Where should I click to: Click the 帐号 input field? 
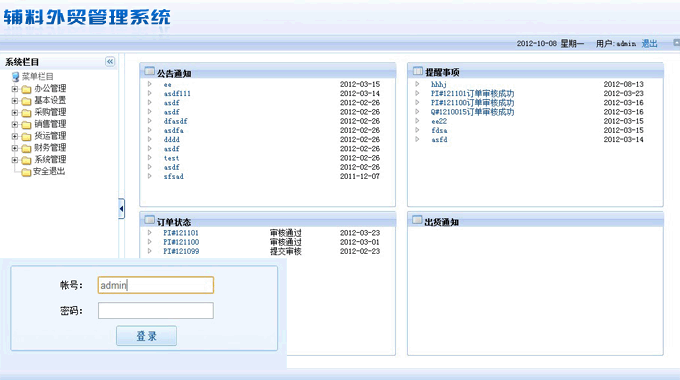pos(156,285)
